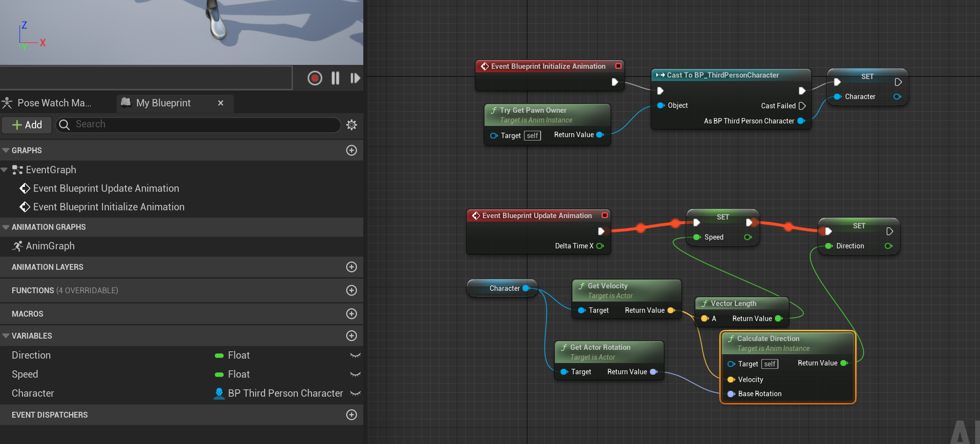980x444 pixels.
Task: Add new event dispatcher plus icon
Action: [352, 415]
